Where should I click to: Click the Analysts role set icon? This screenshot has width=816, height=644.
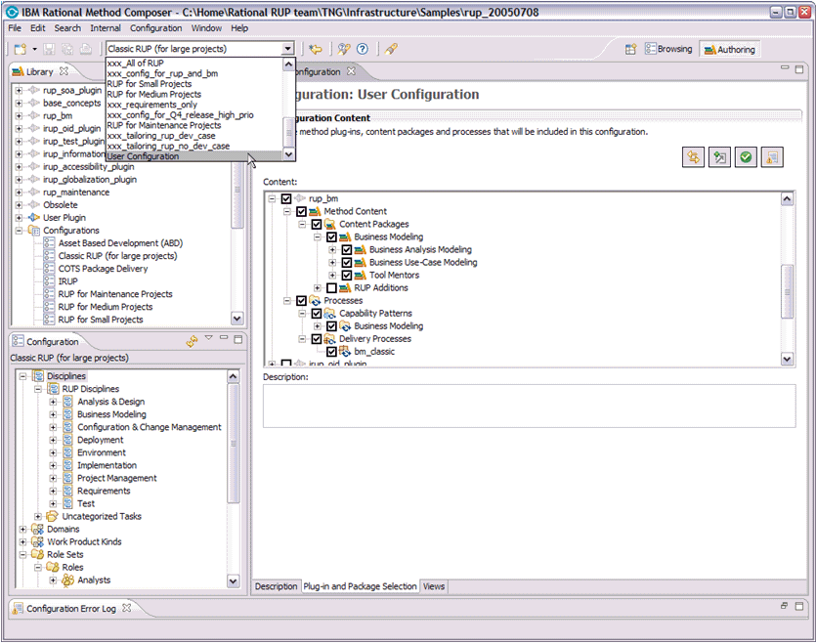pyautogui.click(x=68, y=580)
